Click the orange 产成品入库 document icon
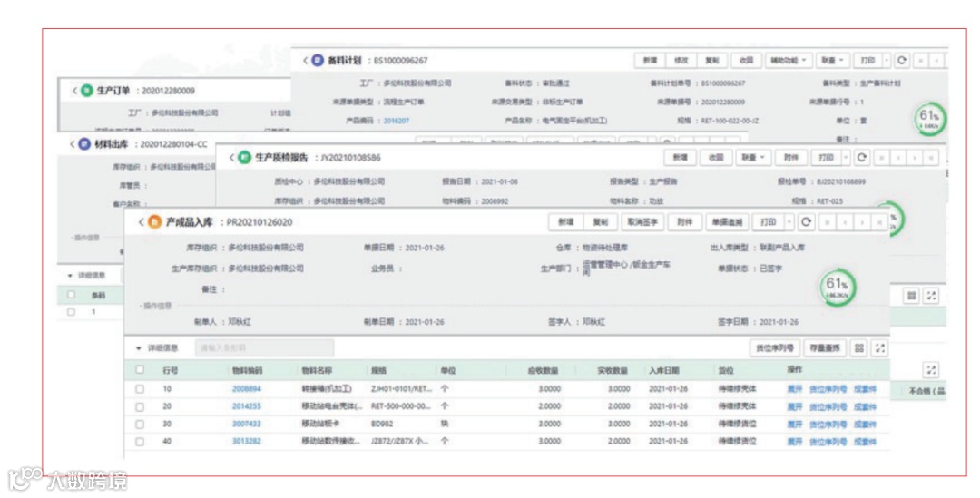 pos(154,222)
